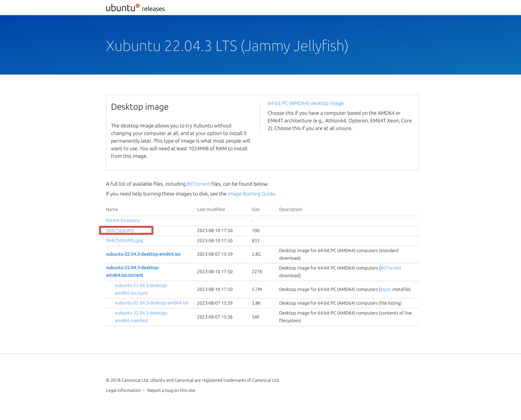
Task: Click the BitTorrent link in the torrent description
Action: point(391,268)
